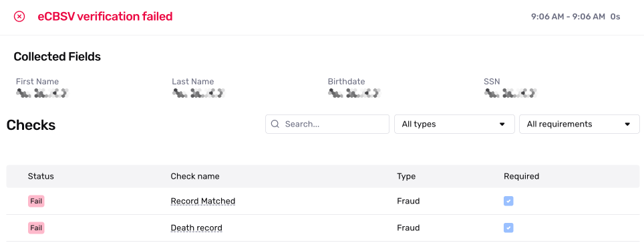Sort by the Check name column header

tap(194, 176)
